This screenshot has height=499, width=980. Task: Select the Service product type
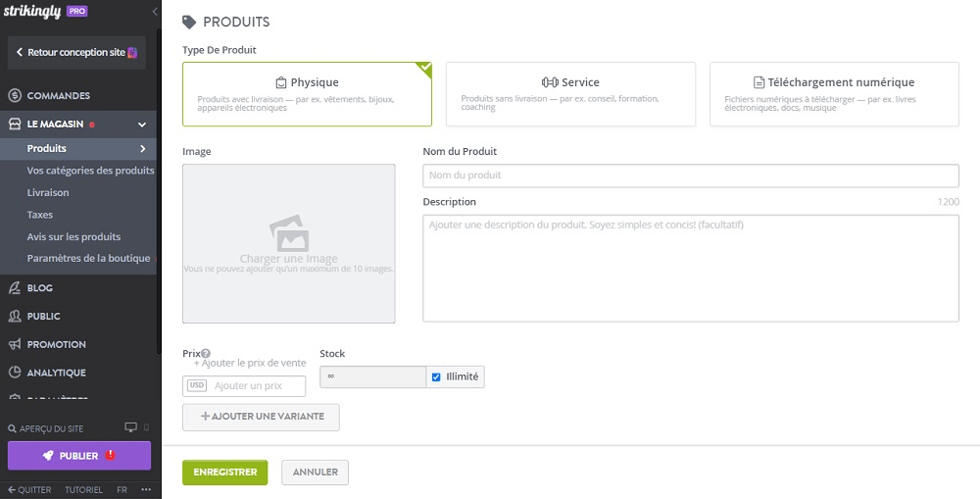(570, 94)
